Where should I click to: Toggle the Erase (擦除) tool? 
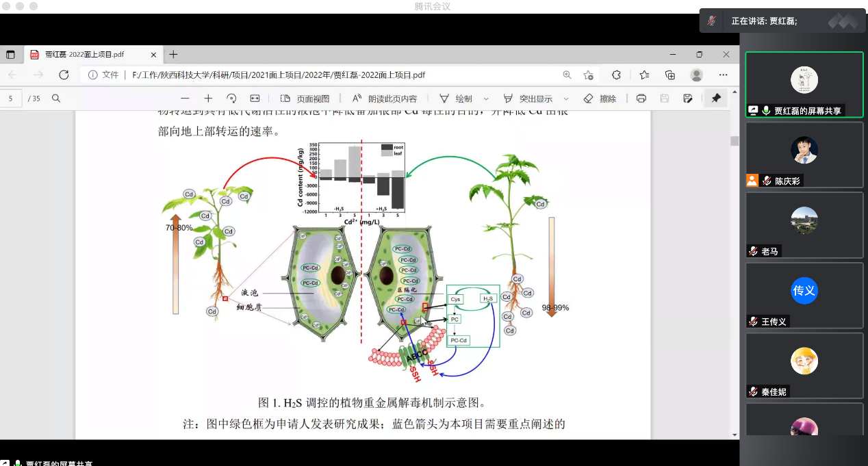point(600,99)
